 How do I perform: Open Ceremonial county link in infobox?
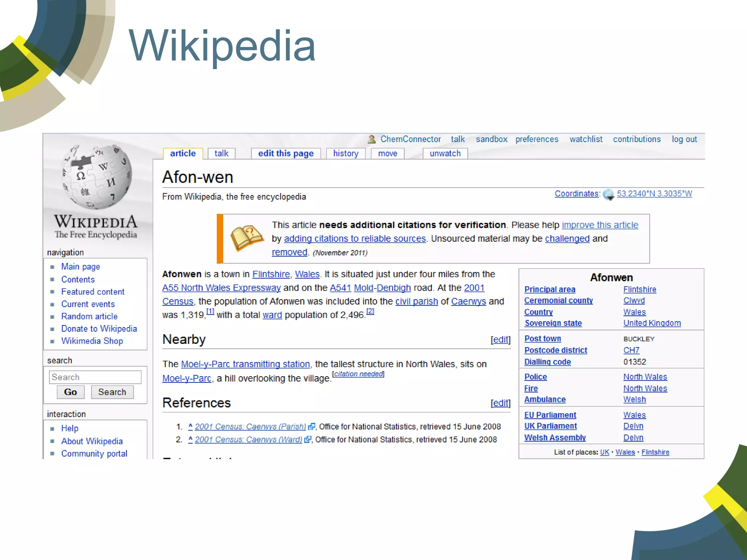(x=558, y=300)
